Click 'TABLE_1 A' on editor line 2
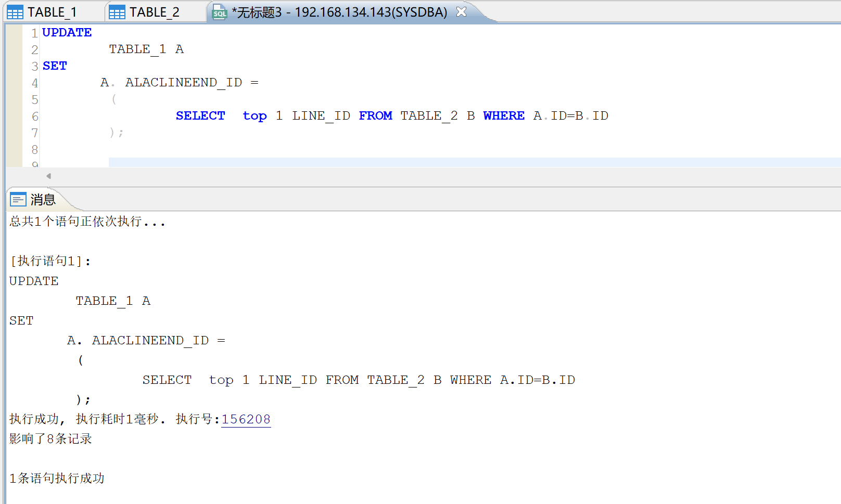Image resolution: width=841 pixels, height=504 pixels. click(x=146, y=49)
